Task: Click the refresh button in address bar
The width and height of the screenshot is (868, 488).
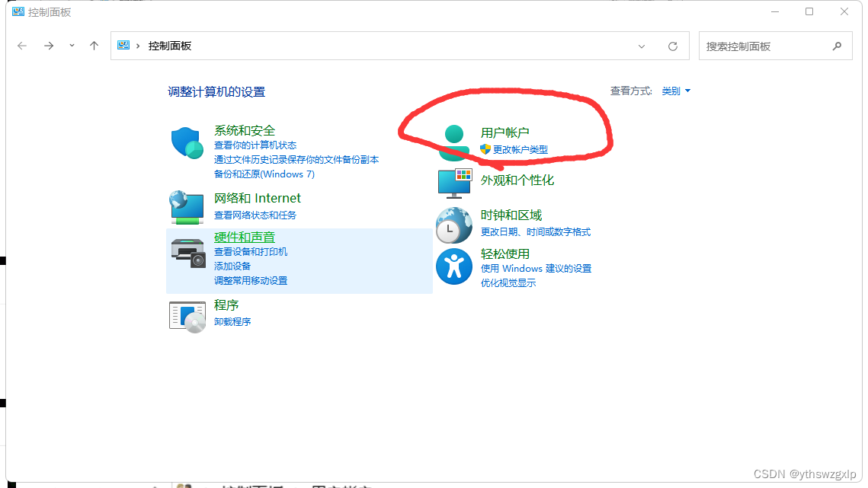Action: tap(673, 46)
